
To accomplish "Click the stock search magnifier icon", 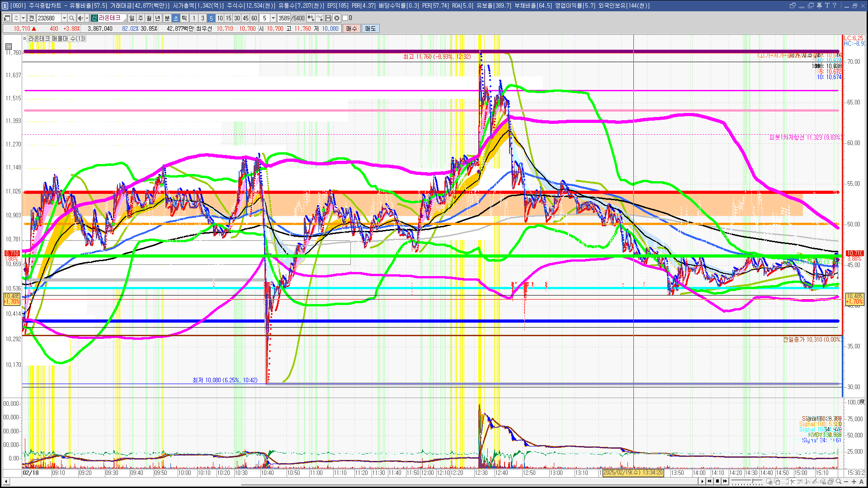I will tap(71, 18).
